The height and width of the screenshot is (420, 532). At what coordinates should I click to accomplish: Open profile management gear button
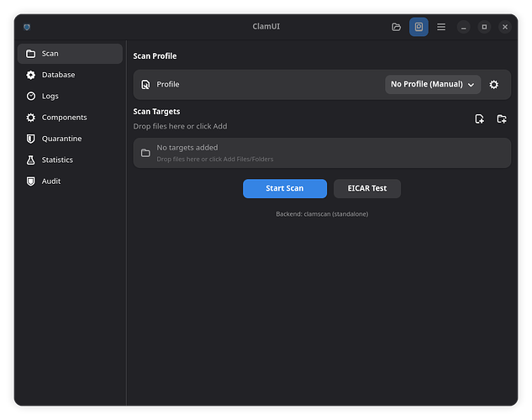(x=493, y=84)
